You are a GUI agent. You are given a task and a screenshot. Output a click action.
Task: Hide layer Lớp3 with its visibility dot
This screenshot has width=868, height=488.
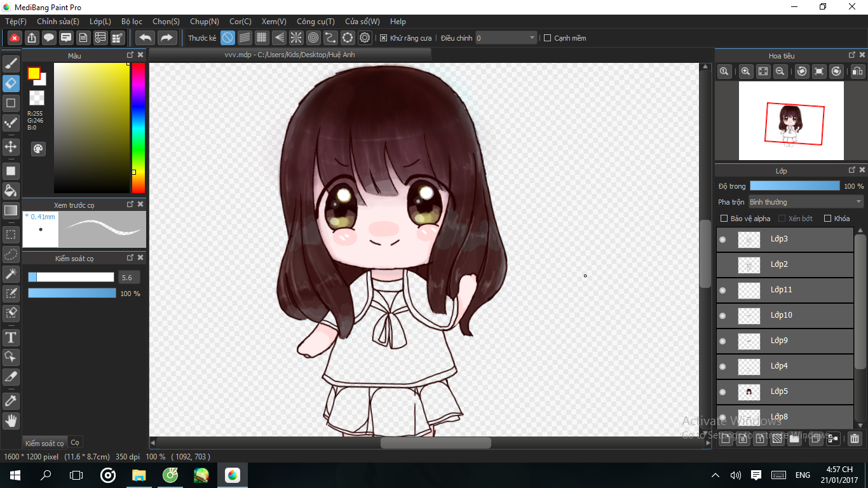(722, 240)
